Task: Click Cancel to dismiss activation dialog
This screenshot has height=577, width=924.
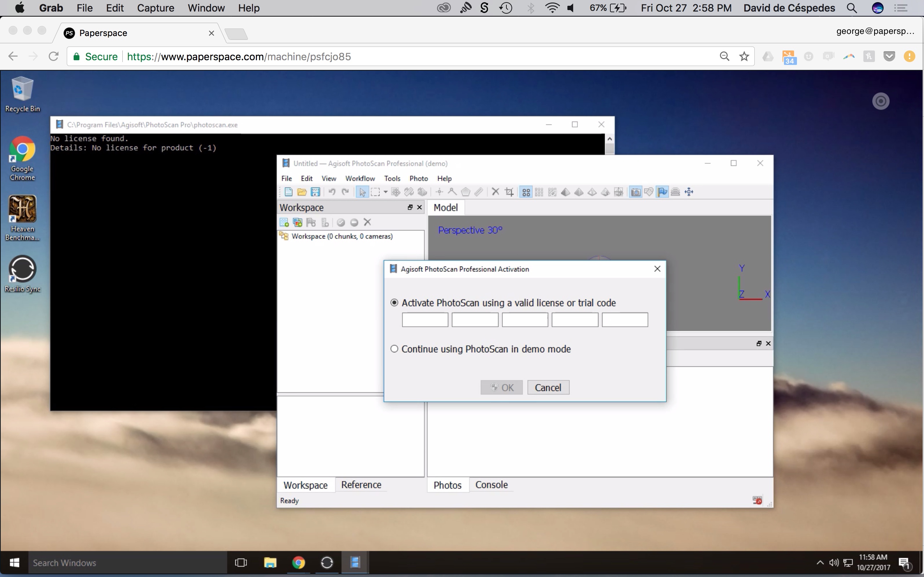Action: [x=548, y=387]
